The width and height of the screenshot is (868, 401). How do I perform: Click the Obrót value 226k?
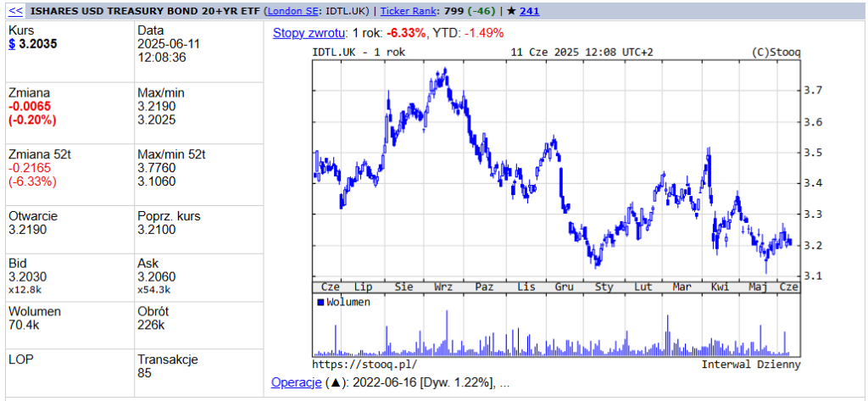point(151,325)
